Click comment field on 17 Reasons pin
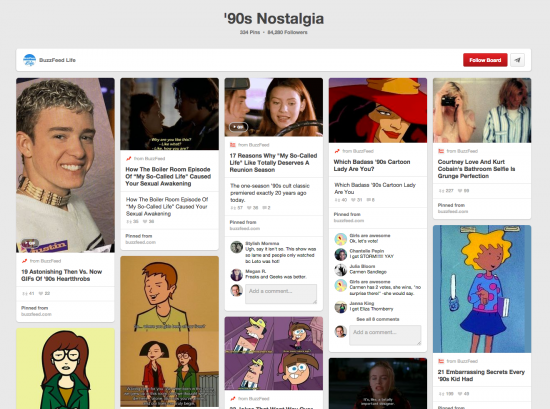The image size is (550, 409). coord(281,294)
